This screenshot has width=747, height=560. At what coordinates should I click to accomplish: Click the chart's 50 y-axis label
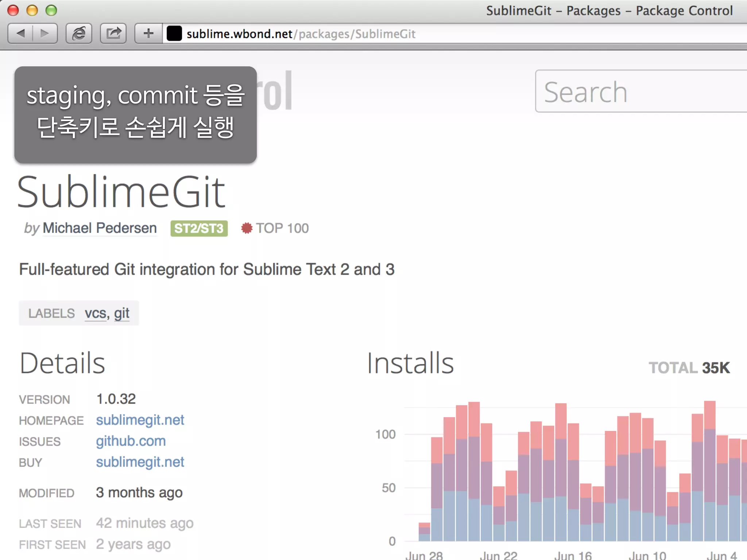click(x=389, y=488)
